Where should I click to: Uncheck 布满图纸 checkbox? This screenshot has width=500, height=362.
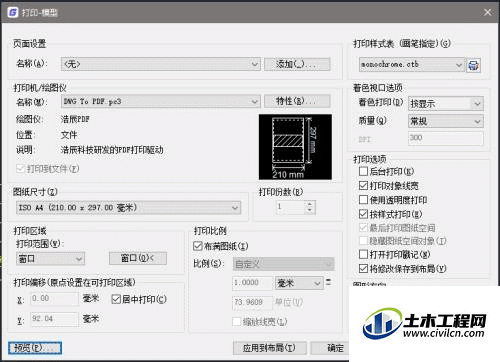(198, 246)
